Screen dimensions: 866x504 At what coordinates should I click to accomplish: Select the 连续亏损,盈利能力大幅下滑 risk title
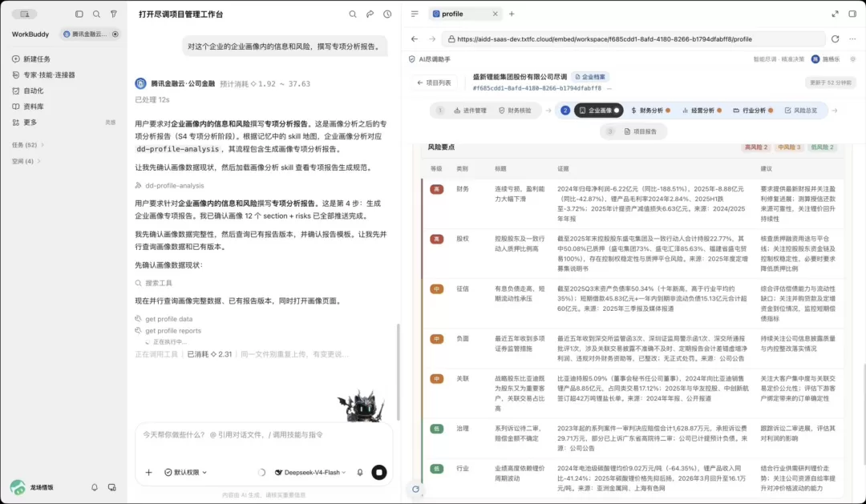[520, 194]
